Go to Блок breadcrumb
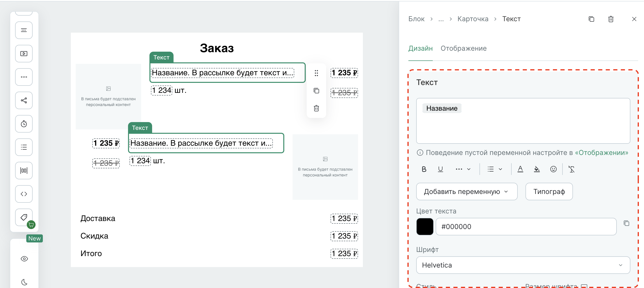This screenshot has height=288, width=644. pyautogui.click(x=416, y=19)
